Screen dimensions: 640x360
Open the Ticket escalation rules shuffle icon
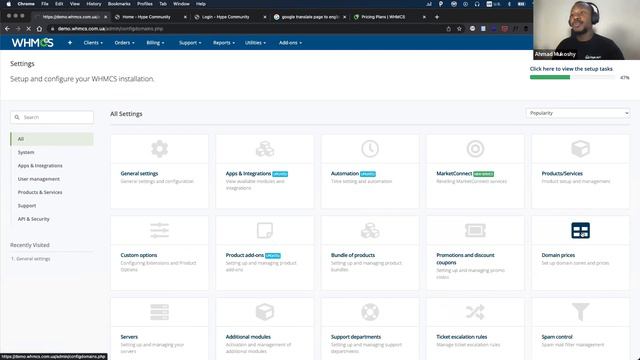pos(475,312)
